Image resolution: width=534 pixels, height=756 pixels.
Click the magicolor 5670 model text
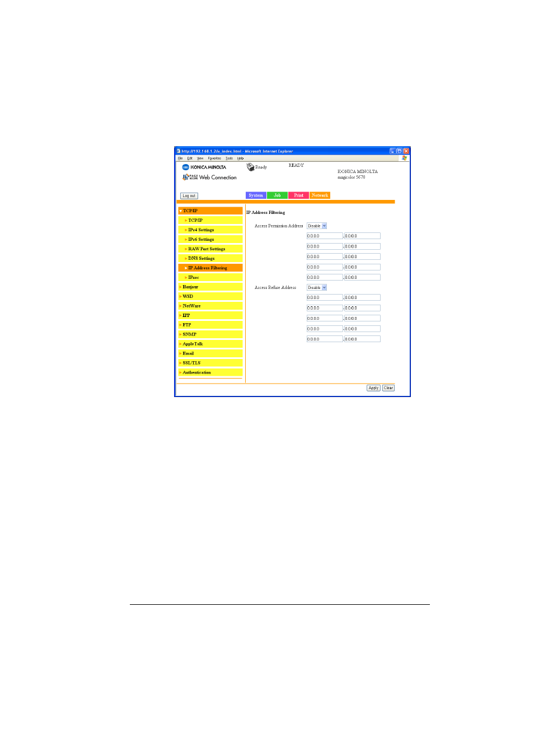click(352, 178)
